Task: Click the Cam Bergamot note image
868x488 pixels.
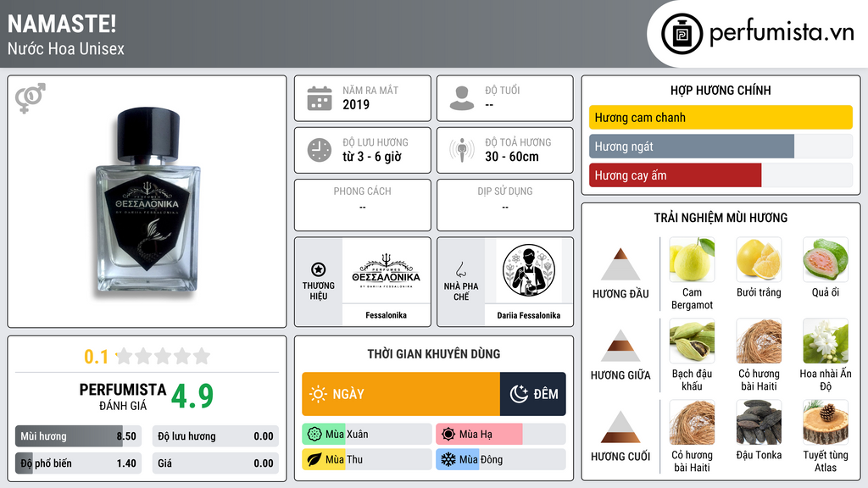Action: [x=692, y=259]
